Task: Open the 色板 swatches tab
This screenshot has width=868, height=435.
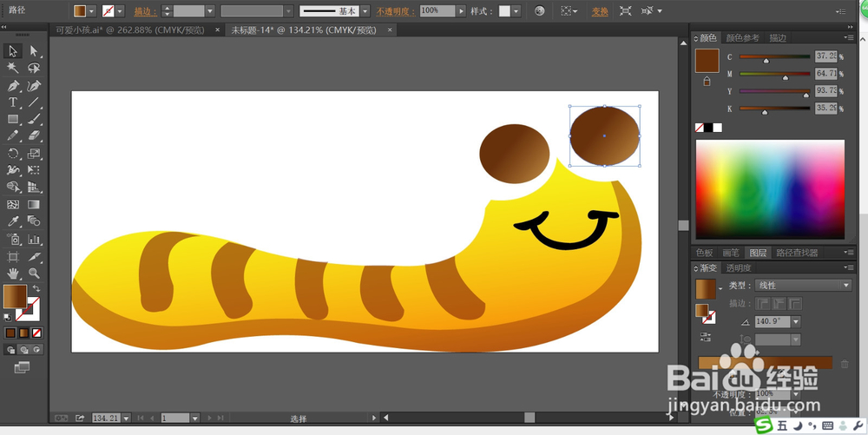Action: click(704, 253)
